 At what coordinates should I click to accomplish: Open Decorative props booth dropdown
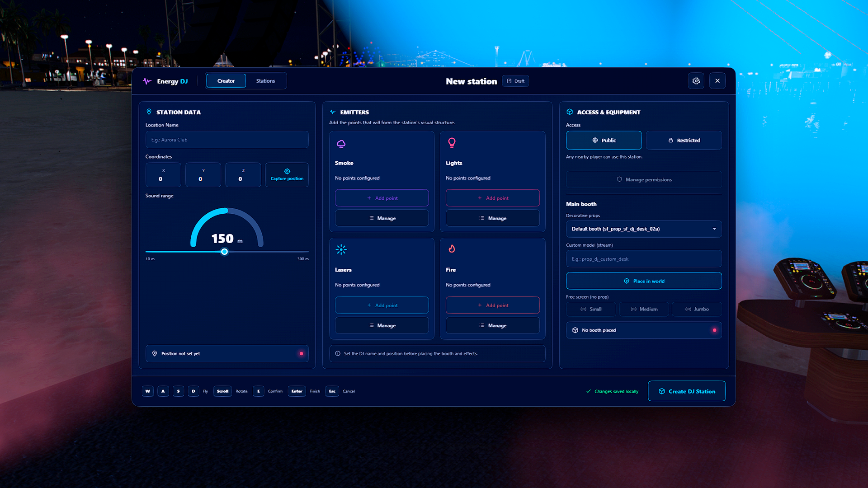click(x=644, y=229)
